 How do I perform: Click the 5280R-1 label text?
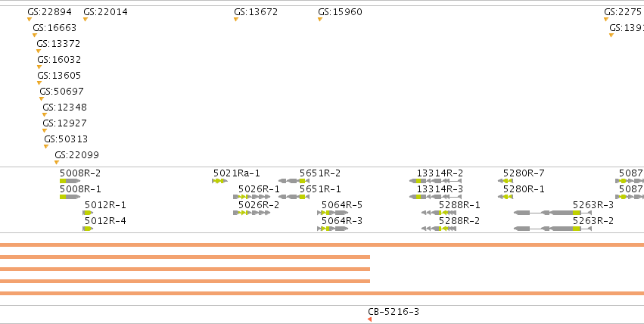[x=524, y=189]
